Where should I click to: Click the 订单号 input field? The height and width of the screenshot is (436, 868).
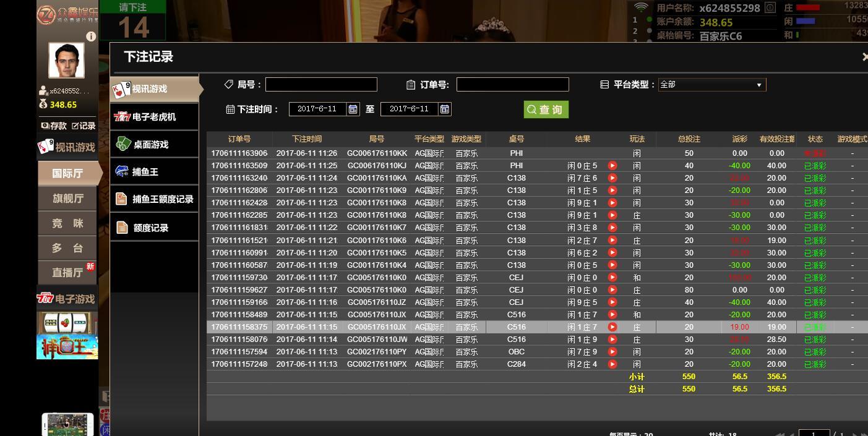[x=512, y=85]
